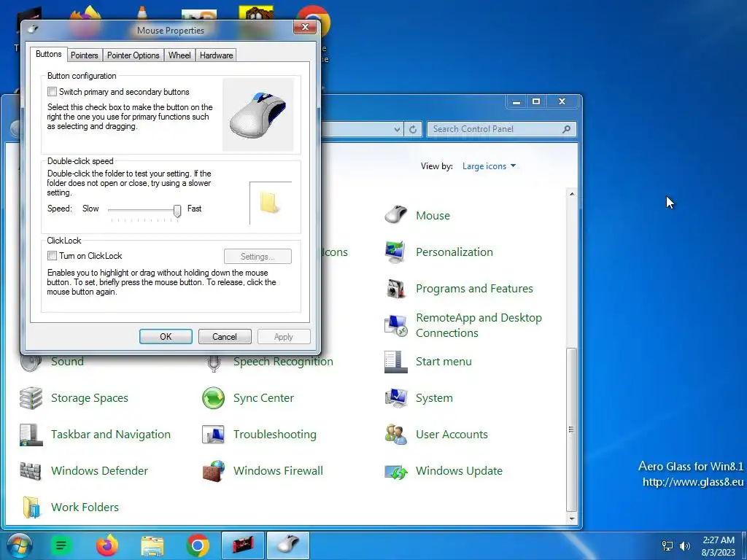Click the volume icon in system tray

tap(685, 545)
